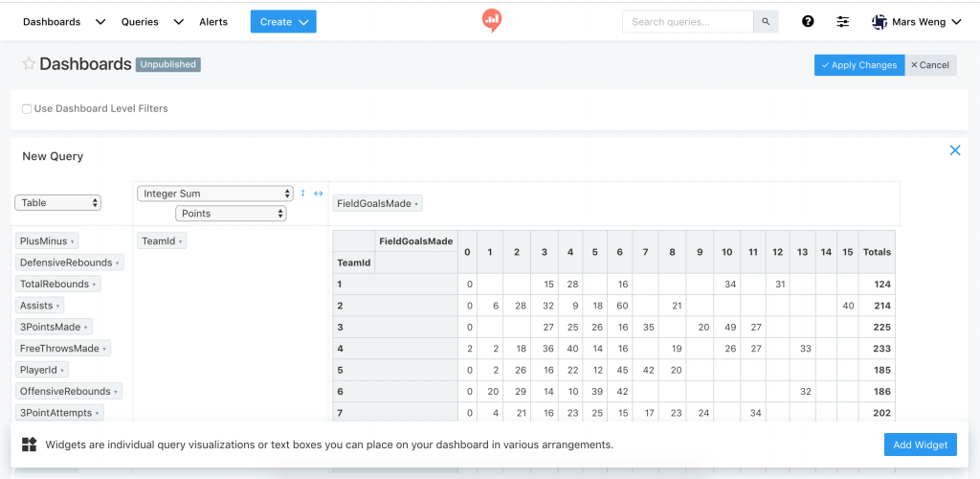Click the Add Widget button
The height and width of the screenshot is (479, 980).
pos(920,445)
